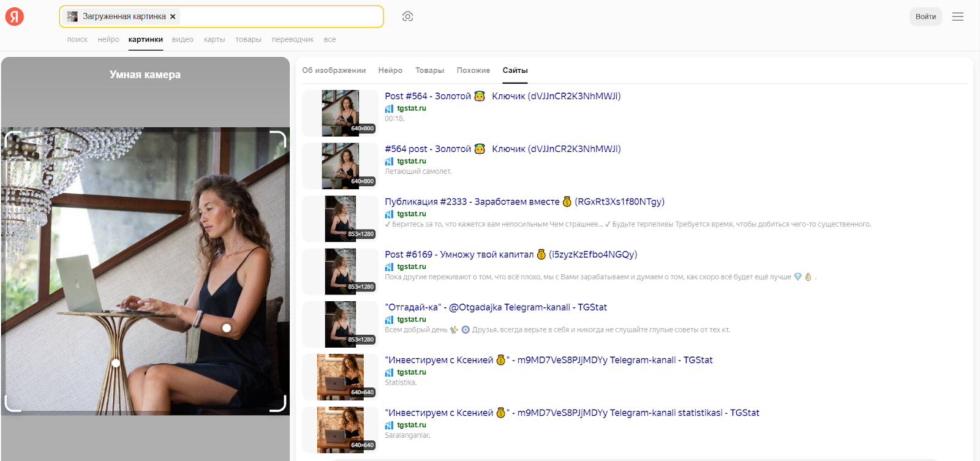The width and height of the screenshot is (980, 461).
Task: Click snippet text "Statistika."
Action: tap(401, 383)
